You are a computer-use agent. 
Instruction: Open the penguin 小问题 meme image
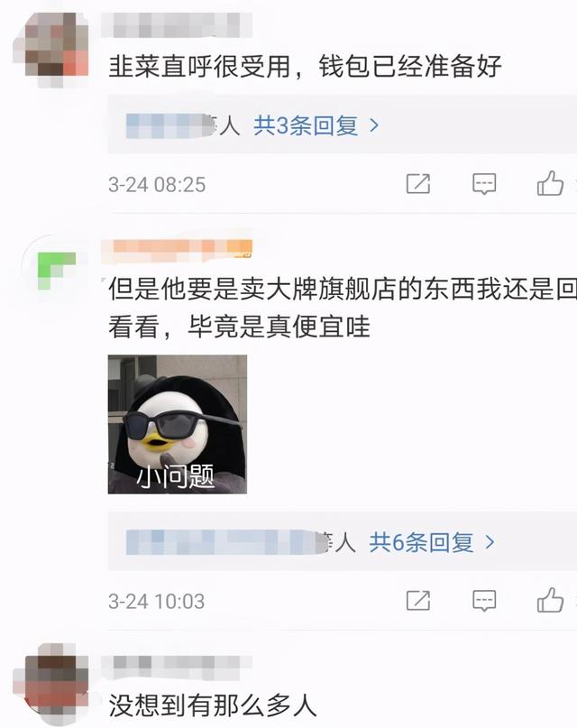coord(178,424)
